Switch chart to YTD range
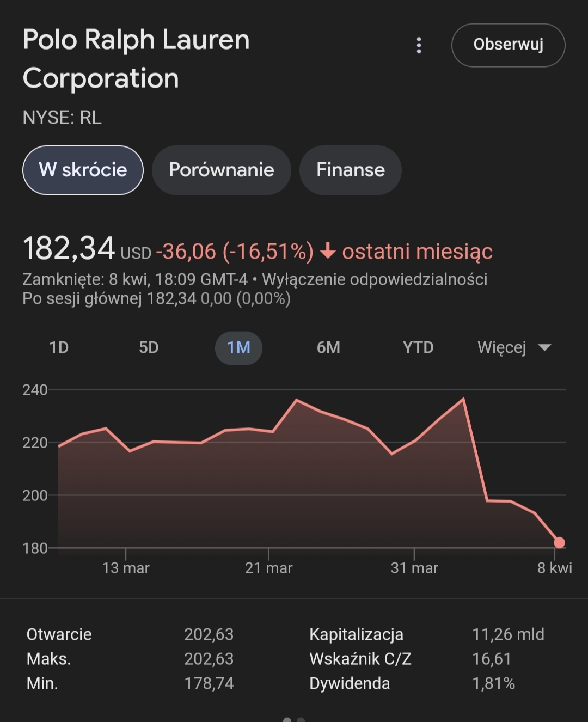Viewport: 588px width, 722px height. coord(418,347)
